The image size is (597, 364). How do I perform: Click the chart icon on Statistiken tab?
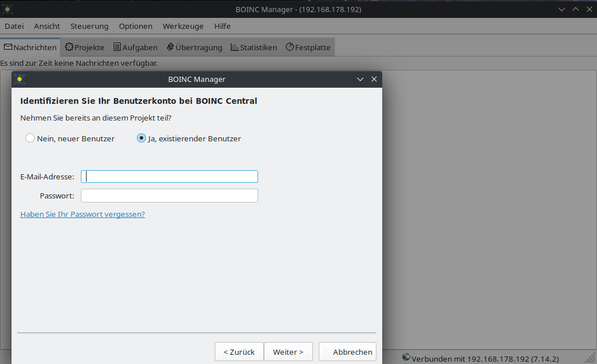click(x=235, y=47)
